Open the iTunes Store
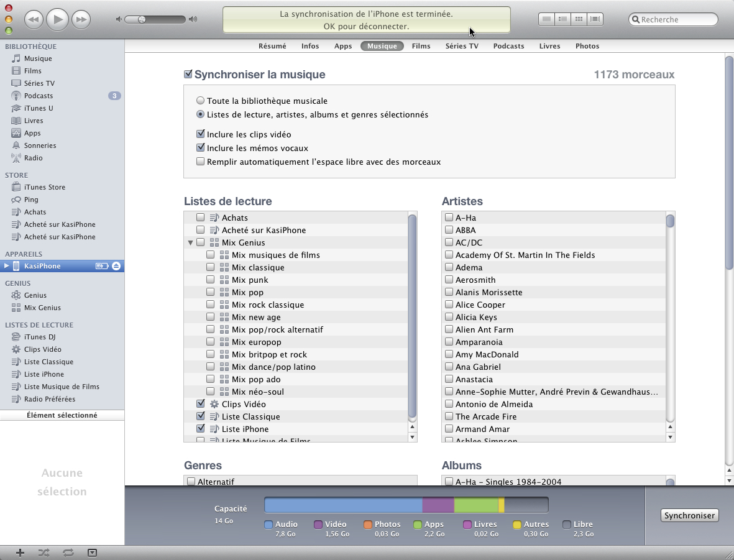The height and width of the screenshot is (560, 734). point(45,187)
